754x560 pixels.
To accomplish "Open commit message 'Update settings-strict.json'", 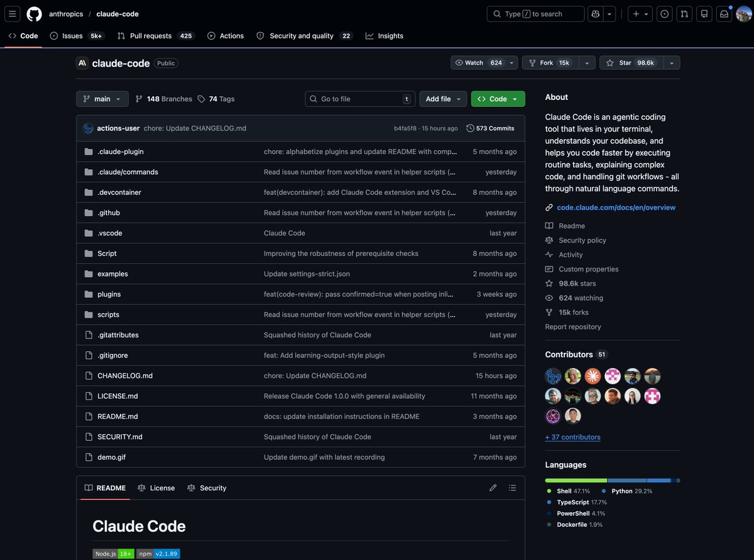I will [307, 274].
